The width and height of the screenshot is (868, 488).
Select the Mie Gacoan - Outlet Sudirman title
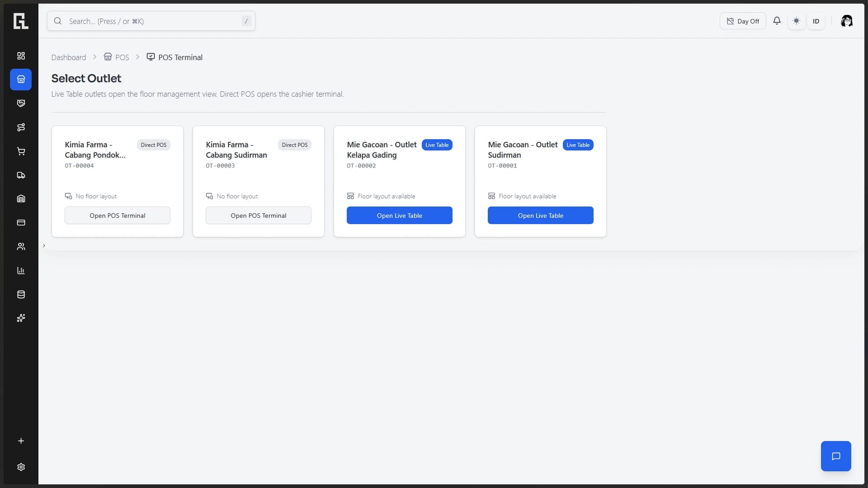point(523,150)
